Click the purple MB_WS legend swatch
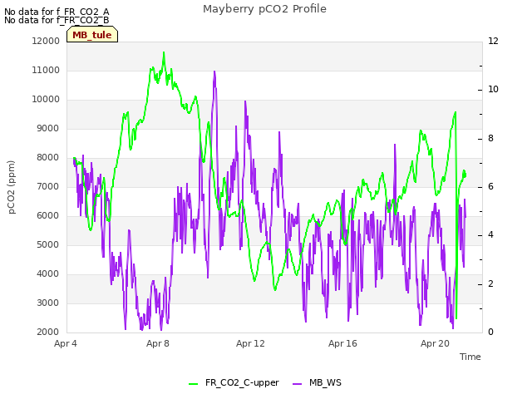This screenshot has width=532, height=399. tap(297, 384)
